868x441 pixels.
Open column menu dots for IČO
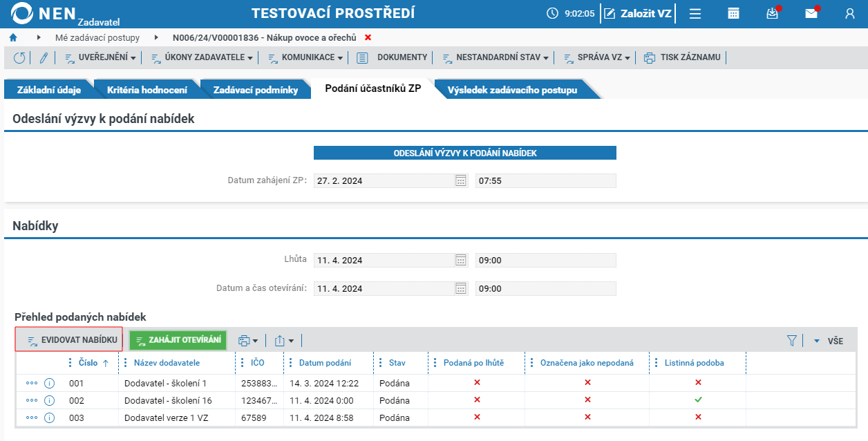tap(242, 363)
